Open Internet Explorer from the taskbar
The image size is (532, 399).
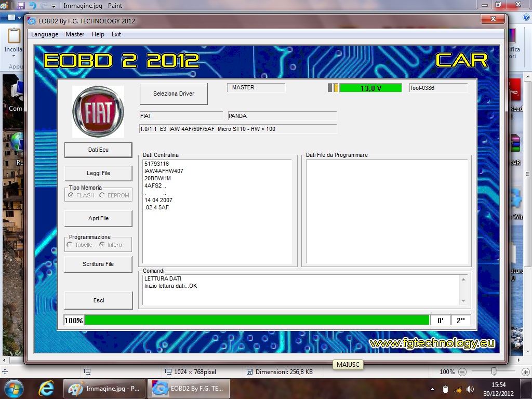[47, 388]
